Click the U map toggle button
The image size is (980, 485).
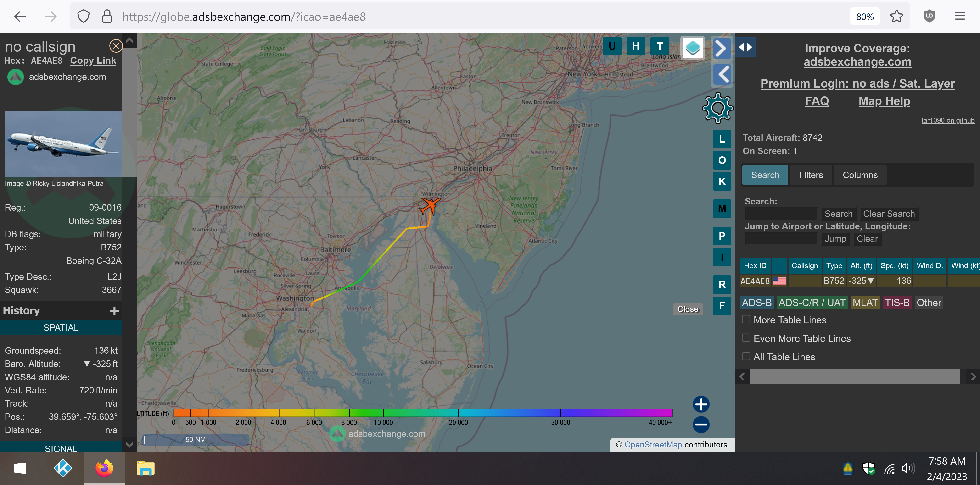click(x=612, y=46)
